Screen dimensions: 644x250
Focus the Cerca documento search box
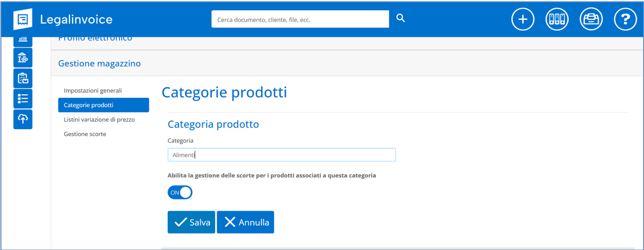click(x=300, y=20)
